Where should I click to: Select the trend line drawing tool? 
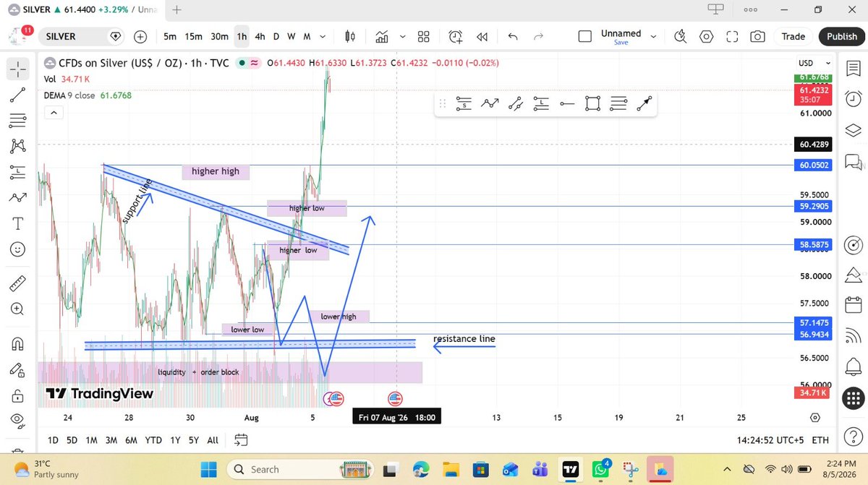[x=18, y=94]
